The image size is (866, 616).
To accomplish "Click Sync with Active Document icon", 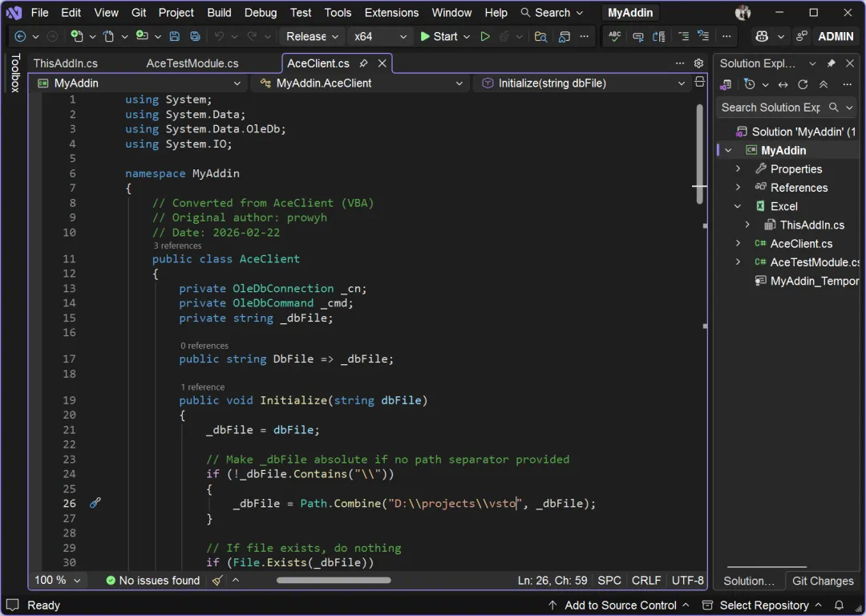I will [x=783, y=84].
